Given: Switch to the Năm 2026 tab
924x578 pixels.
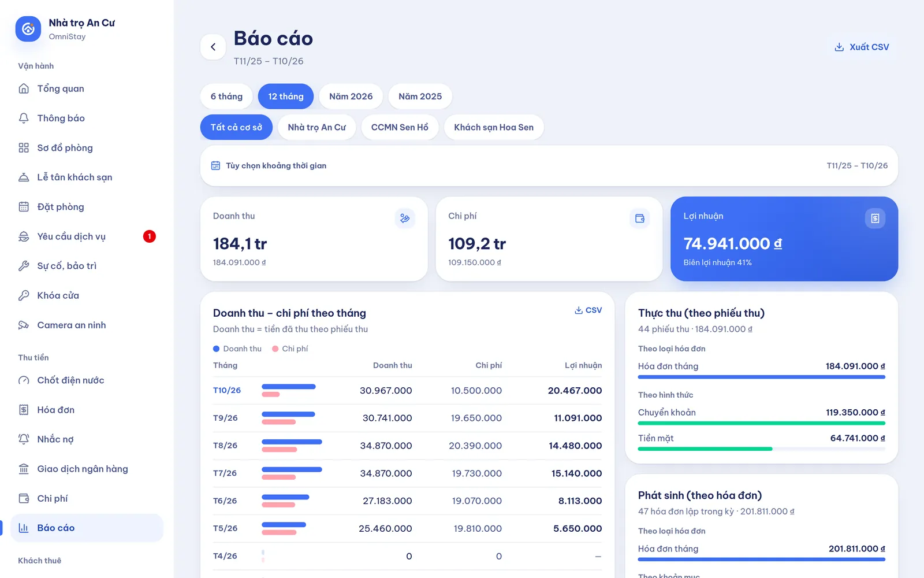Looking at the screenshot, I should pos(351,97).
